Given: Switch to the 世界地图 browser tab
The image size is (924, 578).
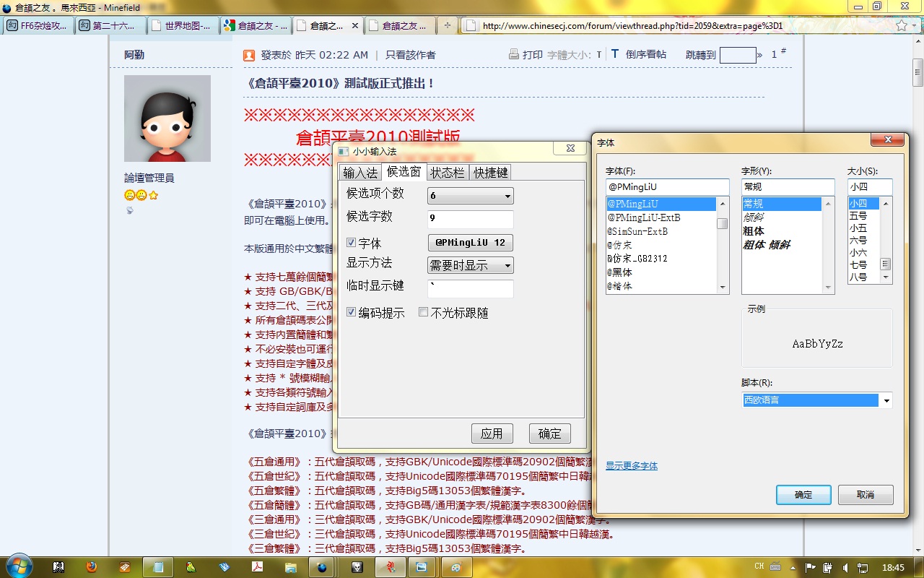Looking at the screenshot, I should pos(183,25).
